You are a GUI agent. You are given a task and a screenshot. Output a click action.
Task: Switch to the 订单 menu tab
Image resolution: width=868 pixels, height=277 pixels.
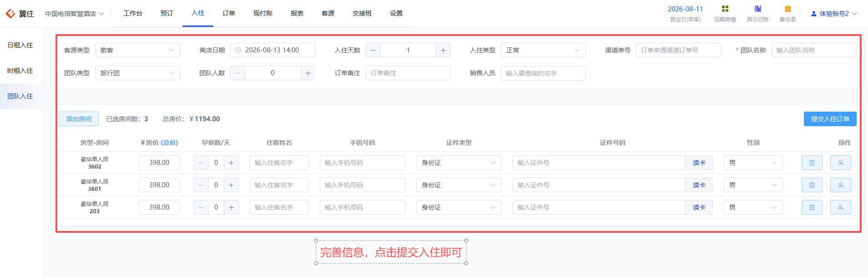[229, 13]
